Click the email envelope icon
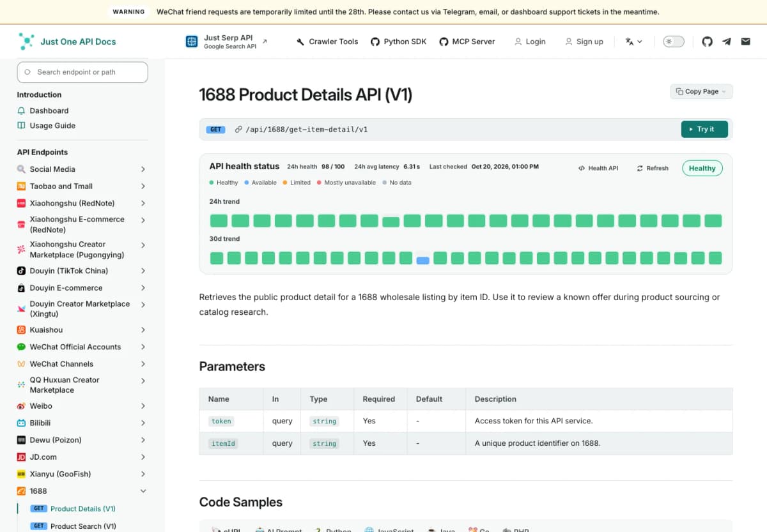 coord(745,42)
